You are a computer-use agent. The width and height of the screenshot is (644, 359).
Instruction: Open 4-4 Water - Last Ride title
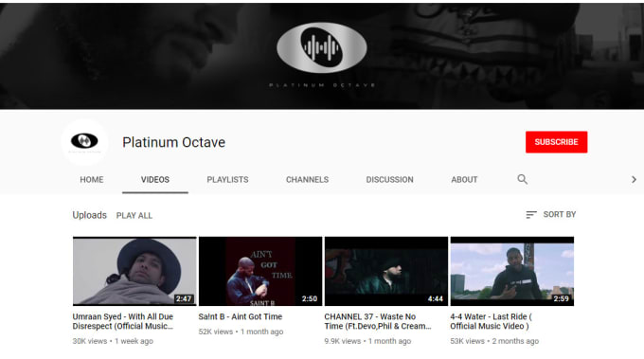(x=491, y=321)
